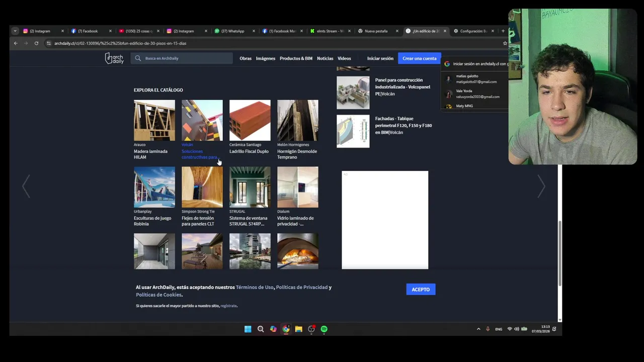644x362 pixels.
Task: Switch to the Configuración tab
Action: click(472, 31)
